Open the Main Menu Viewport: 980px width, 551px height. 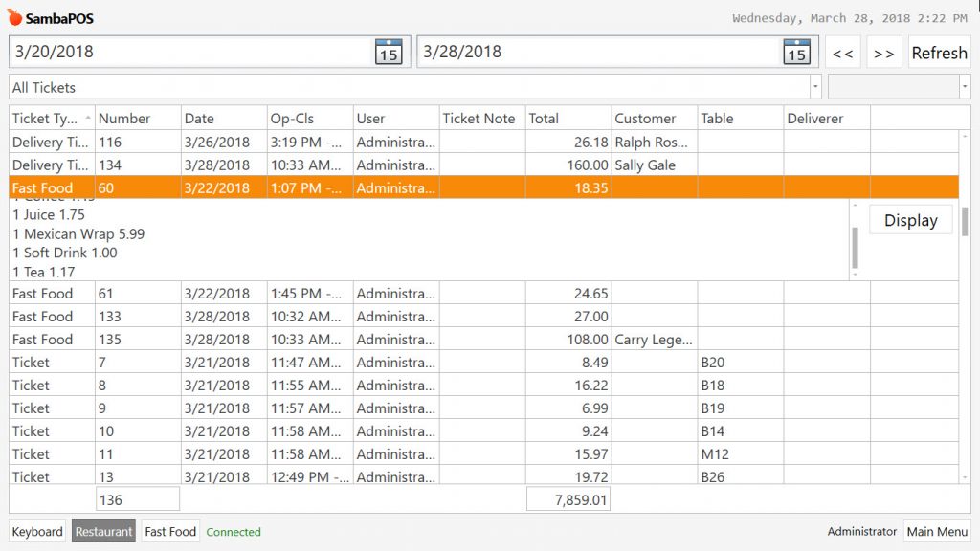(937, 532)
